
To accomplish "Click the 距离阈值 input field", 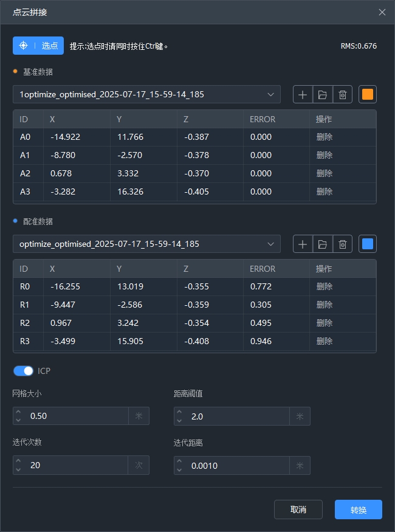I will point(238,416).
